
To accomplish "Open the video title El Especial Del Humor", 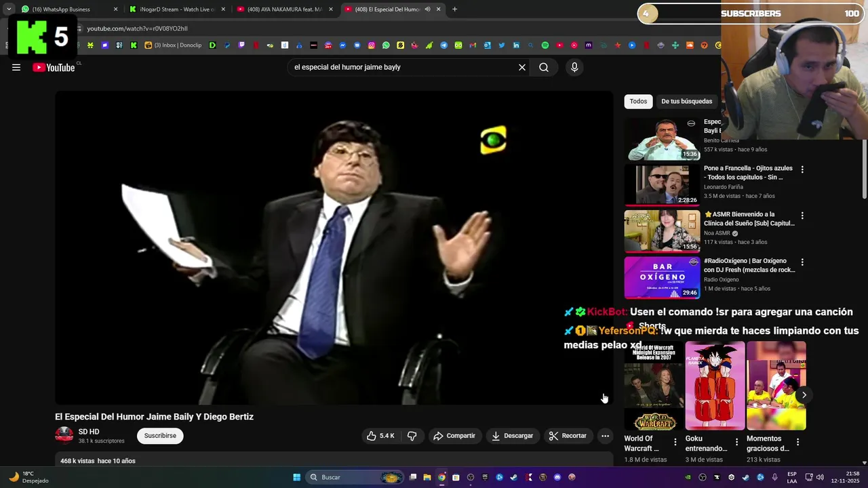I will coord(154,417).
